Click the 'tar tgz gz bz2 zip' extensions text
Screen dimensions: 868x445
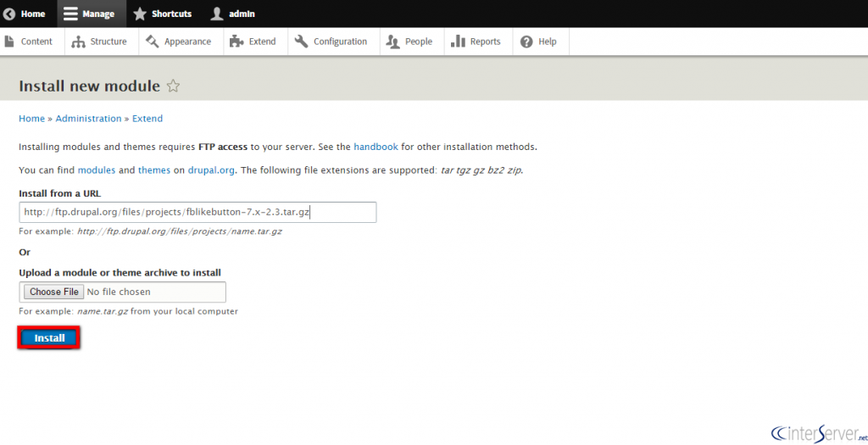pos(481,170)
